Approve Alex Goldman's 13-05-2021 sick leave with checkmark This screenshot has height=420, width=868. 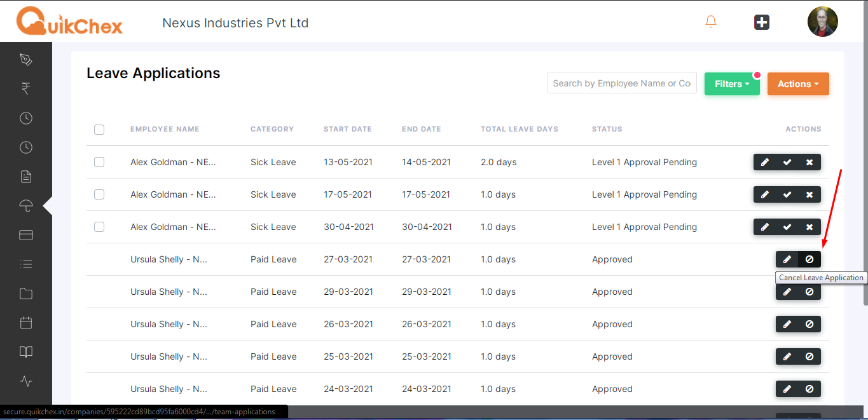[787, 162]
